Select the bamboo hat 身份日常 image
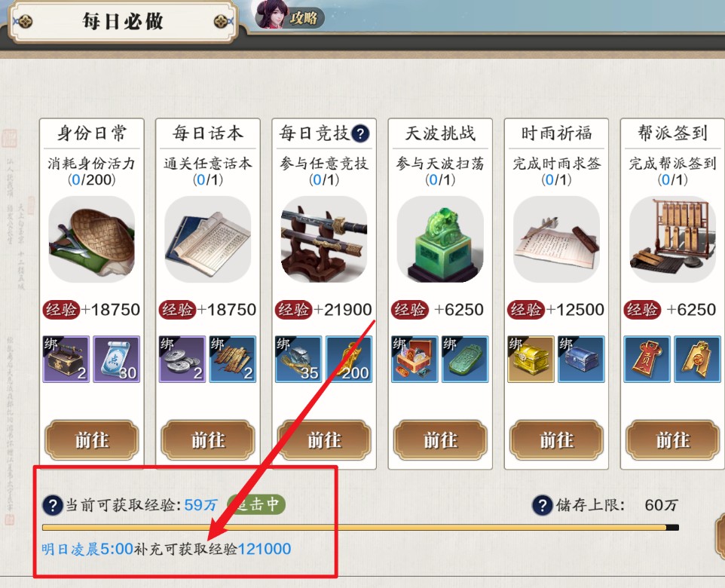725x588 pixels. [x=91, y=239]
